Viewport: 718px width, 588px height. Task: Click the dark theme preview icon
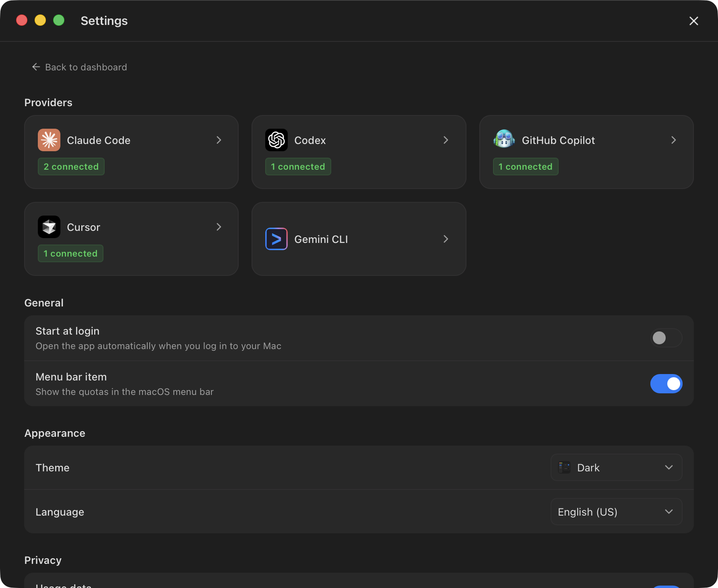tap(565, 467)
